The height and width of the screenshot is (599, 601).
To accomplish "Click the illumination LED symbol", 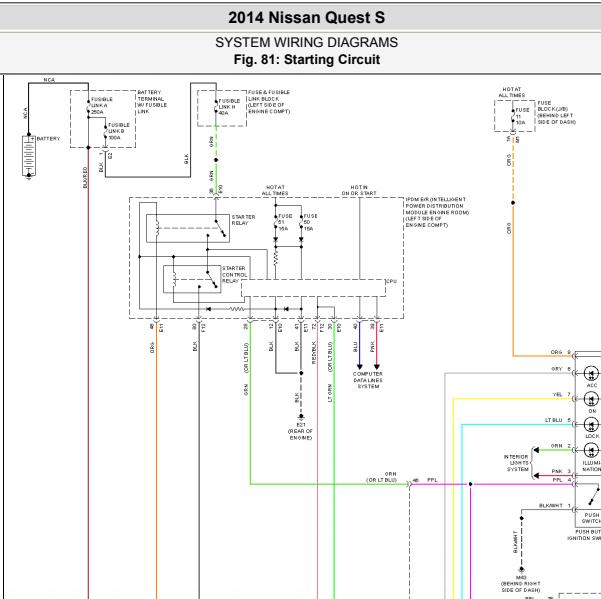I will (591, 450).
